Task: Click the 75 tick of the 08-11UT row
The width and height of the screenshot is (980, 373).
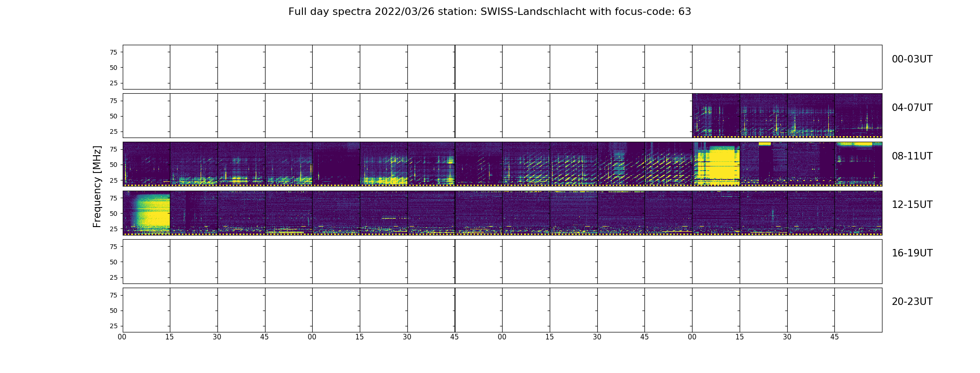Action: click(113, 149)
